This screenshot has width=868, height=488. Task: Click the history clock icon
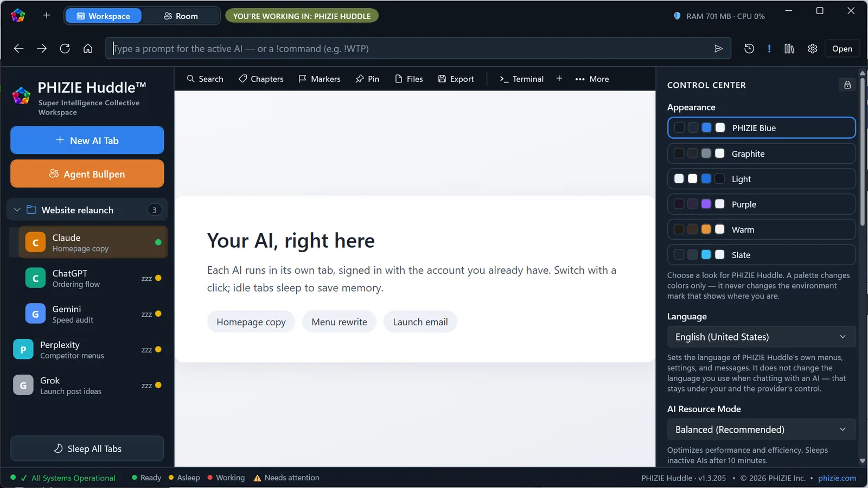(x=749, y=49)
